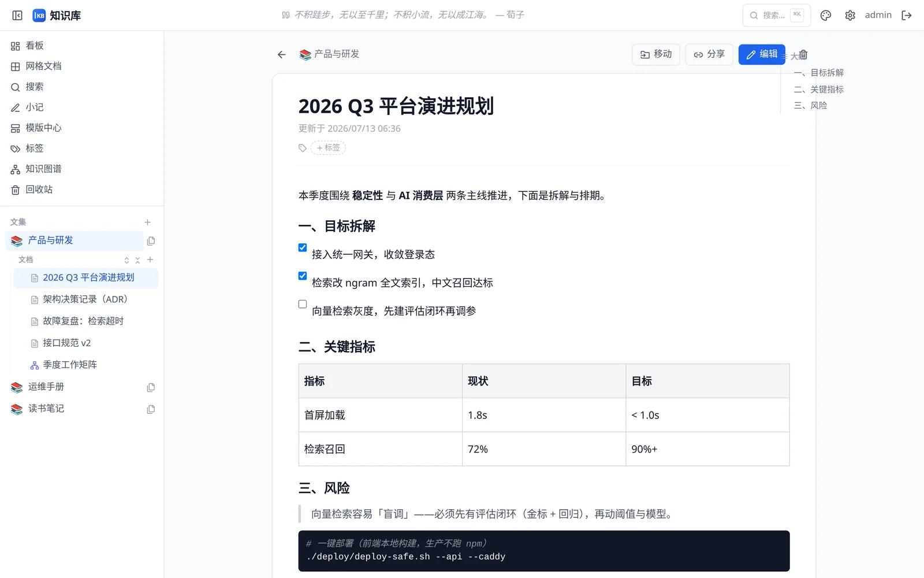Screen dimensions: 924x578
Task: Click the document icon of 故障复盘：检索超时
Action: 35,321
